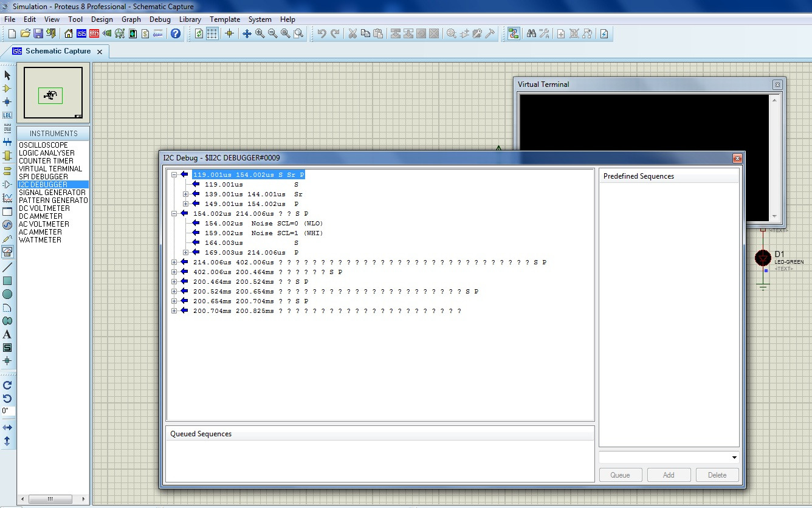Switch to Component Mode in the side toolbar
Screen dimensions: 812x508
pyautogui.click(x=7, y=89)
